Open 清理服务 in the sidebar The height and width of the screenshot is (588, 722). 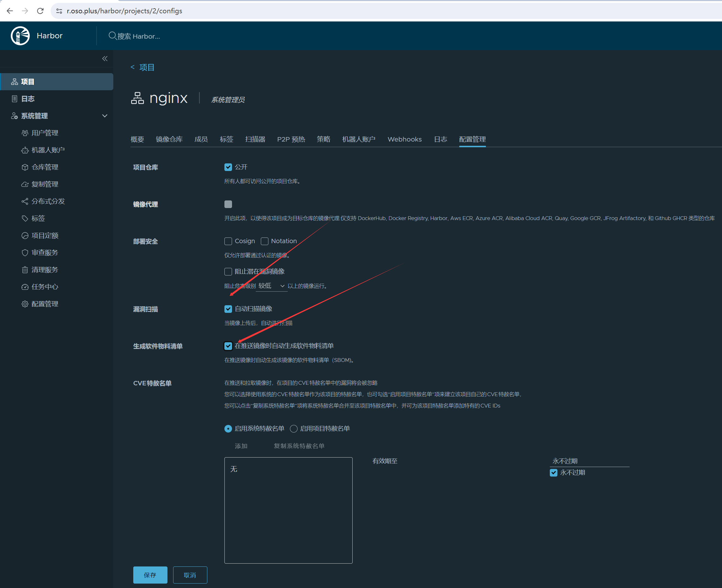45,269
